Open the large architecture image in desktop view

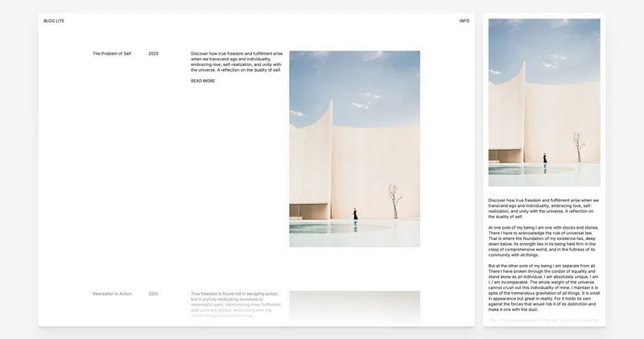click(x=354, y=149)
